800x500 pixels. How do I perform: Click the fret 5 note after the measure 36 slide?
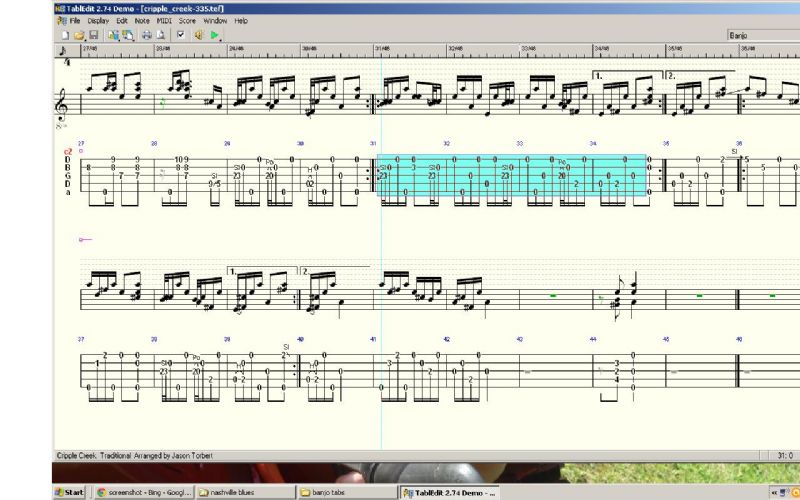click(x=747, y=160)
